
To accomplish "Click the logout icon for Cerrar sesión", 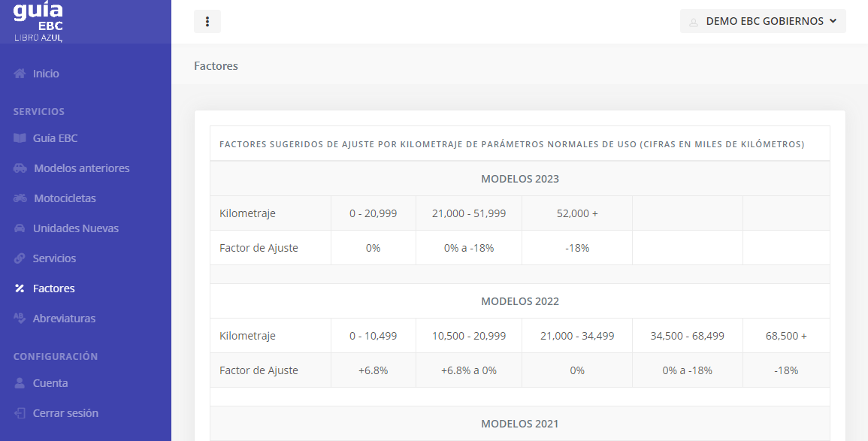I will pos(20,413).
